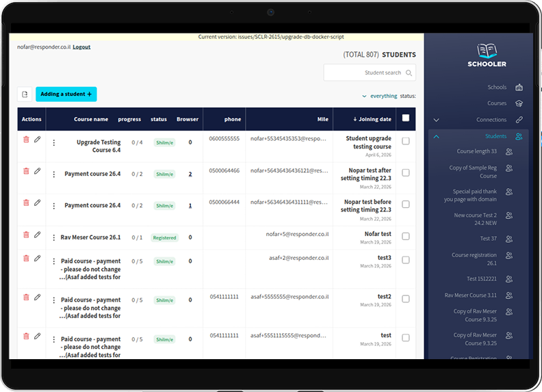Click people icon beside New course Test 2
Viewport: 542px width, 392px height.
509,215
